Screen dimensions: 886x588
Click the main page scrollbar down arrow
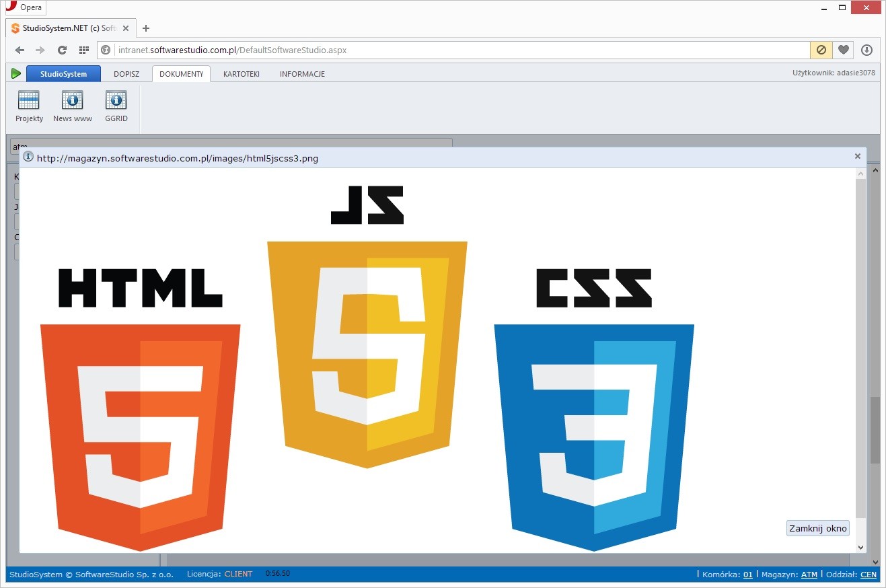(x=875, y=562)
